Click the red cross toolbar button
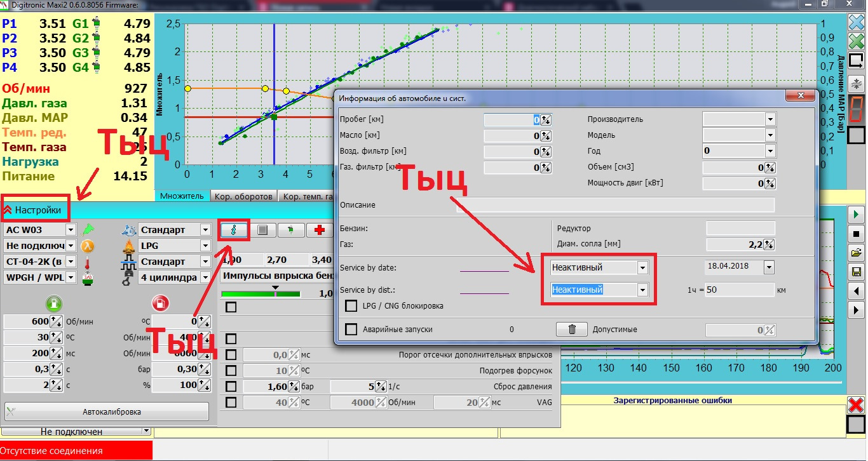The width and height of the screenshot is (868, 461). 319,230
